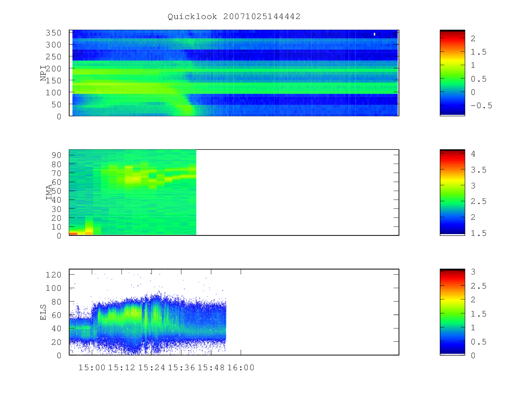Image resolution: width=532 pixels, height=399 pixels.
Task: Click the ELS axis label
Action: point(43,312)
